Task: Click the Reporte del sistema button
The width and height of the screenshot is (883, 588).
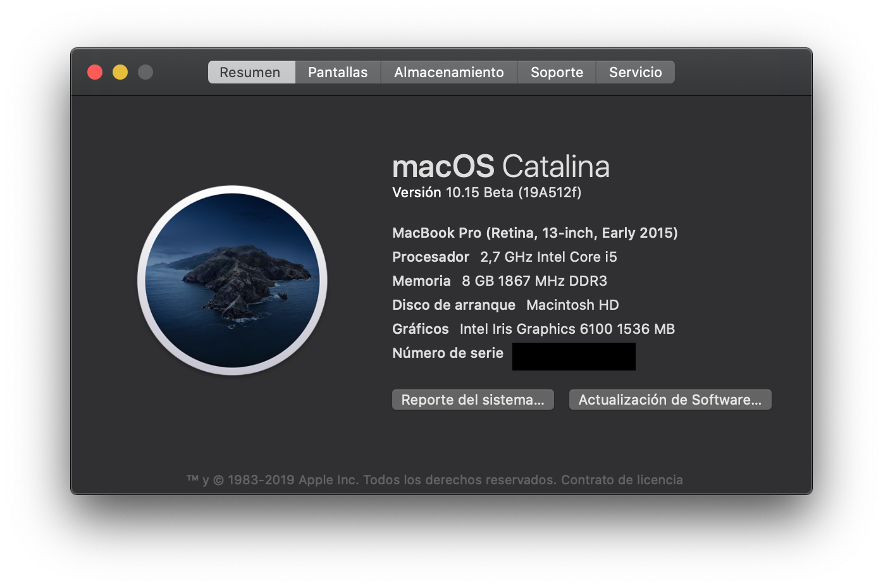Action: [x=472, y=399]
